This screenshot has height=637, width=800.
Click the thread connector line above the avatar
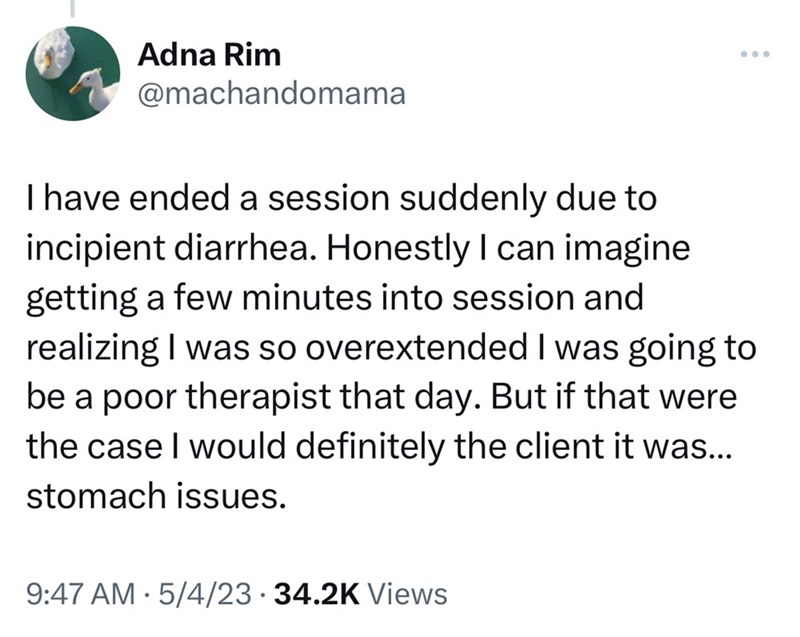[72, 7]
